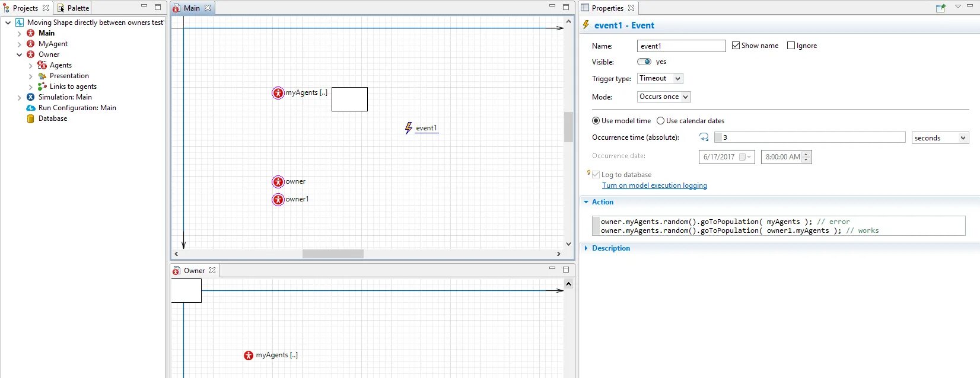The image size is (980, 378).
Task: Close the Projects view tab
Action: coord(46,8)
